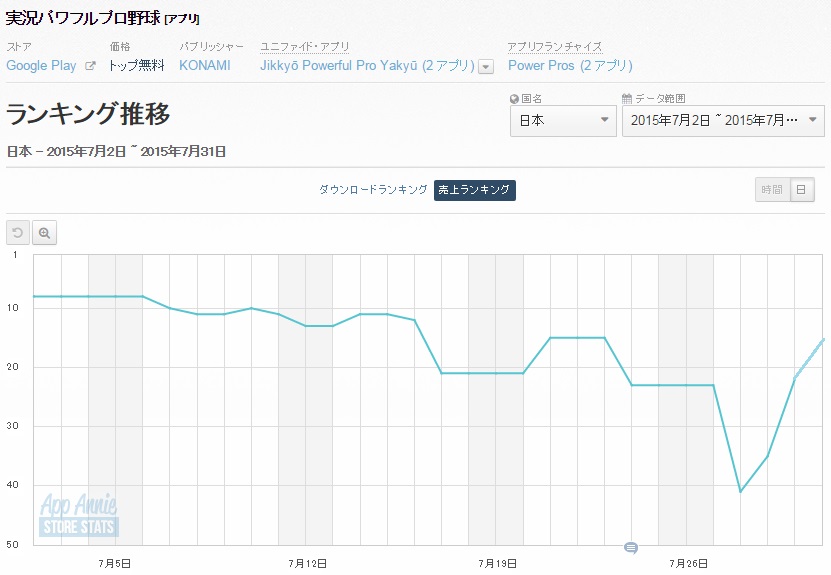Image resolution: width=831 pixels, height=575 pixels.
Task: Click the 7月19日 axis label
Action: pyautogui.click(x=498, y=563)
